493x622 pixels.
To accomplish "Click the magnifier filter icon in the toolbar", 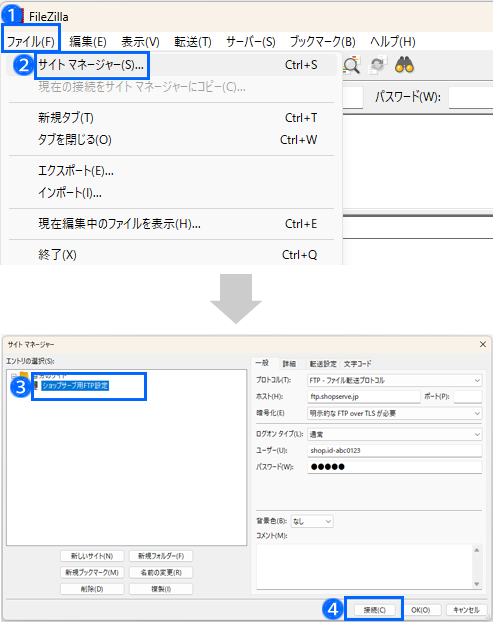I will coord(351,65).
